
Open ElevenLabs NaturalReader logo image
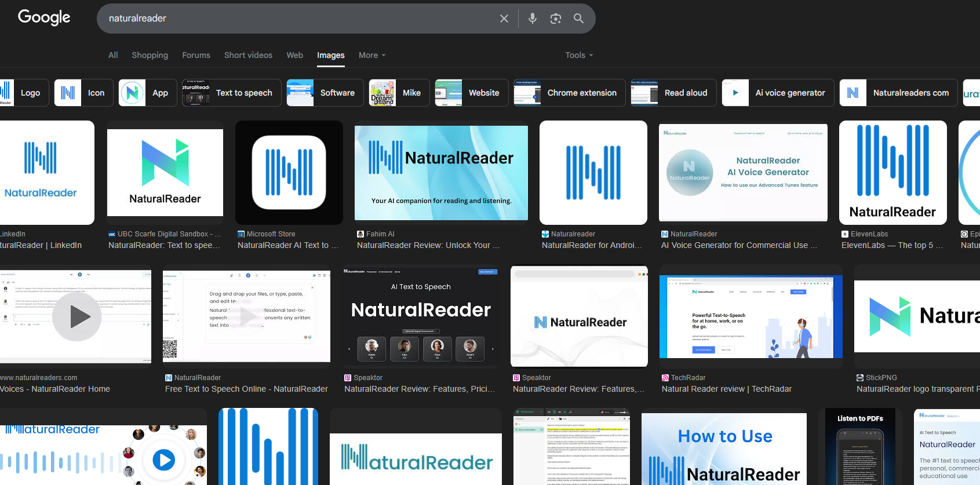coord(893,173)
